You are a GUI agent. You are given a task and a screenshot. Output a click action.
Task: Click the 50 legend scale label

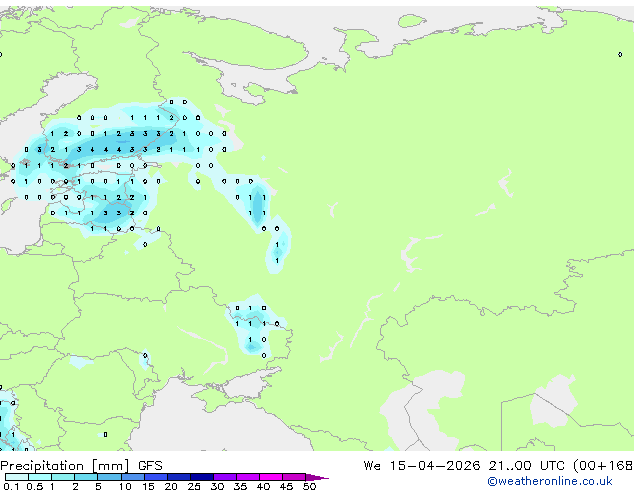coord(309,486)
